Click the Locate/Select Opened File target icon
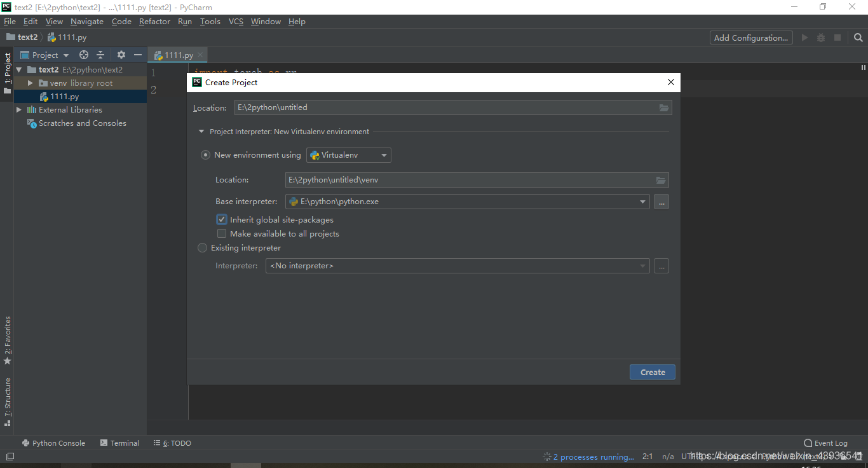Viewport: 868px width, 468px height. coord(84,55)
